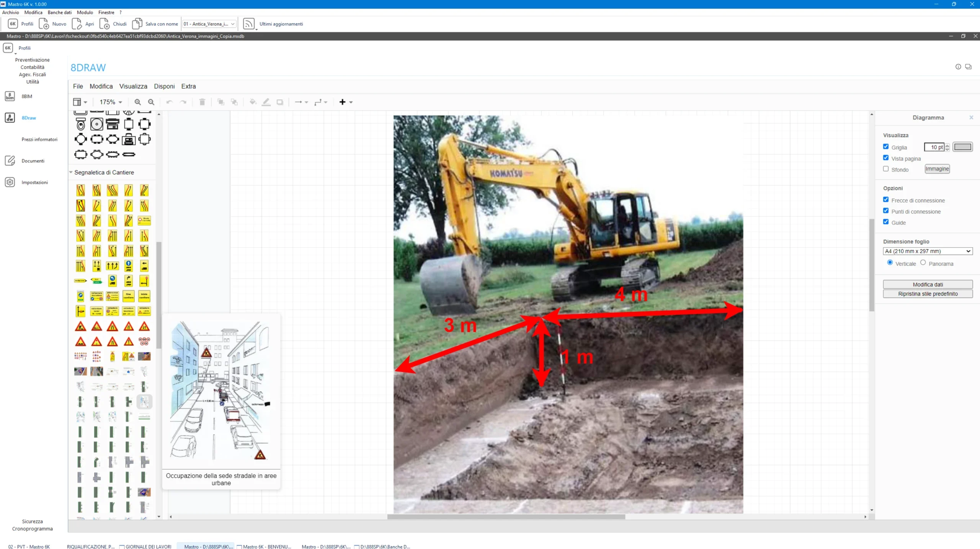Open the A4 paper size dropdown

(928, 251)
